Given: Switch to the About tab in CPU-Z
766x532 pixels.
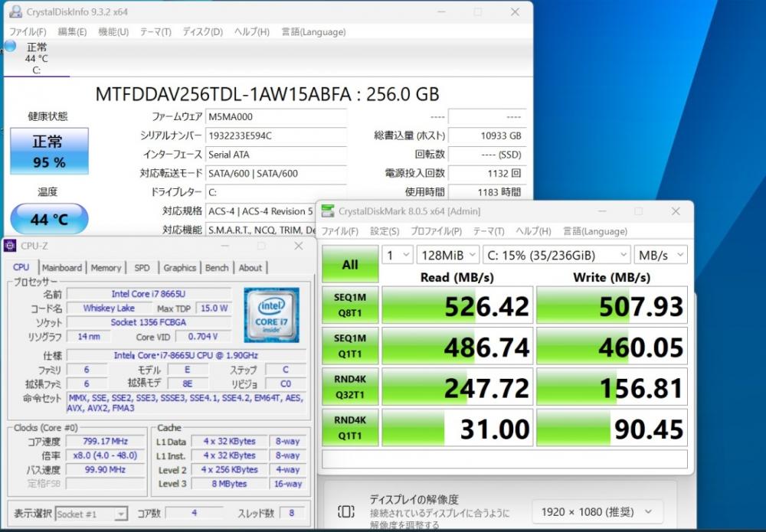Looking at the screenshot, I should (x=250, y=268).
